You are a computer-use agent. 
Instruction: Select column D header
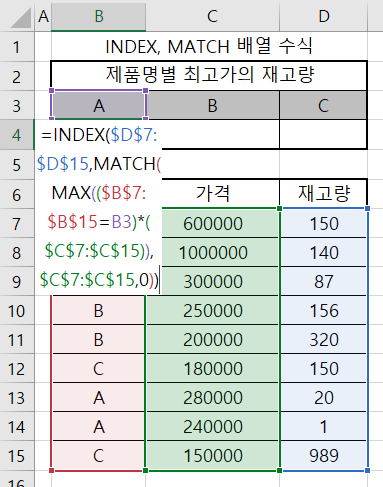pyautogui.click(x=324, y=16)
